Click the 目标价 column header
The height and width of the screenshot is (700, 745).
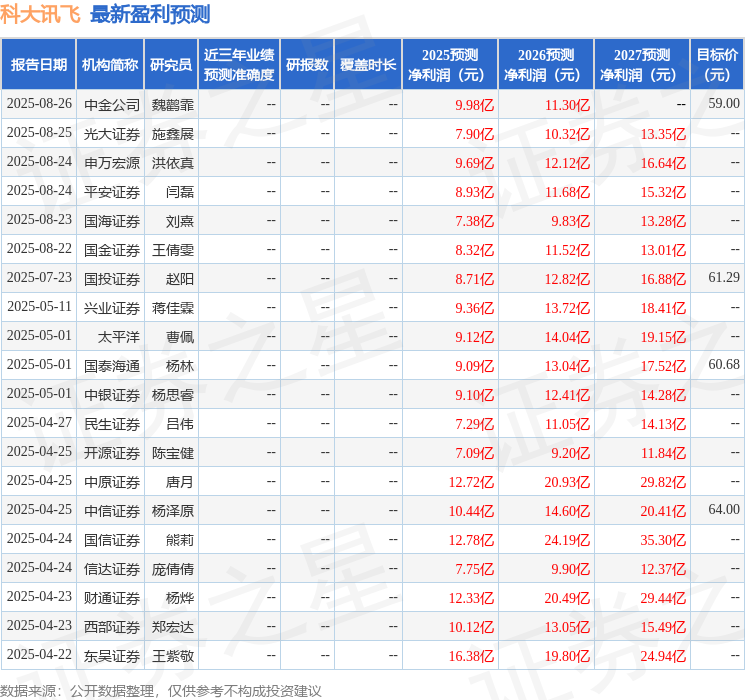point(717,65)
